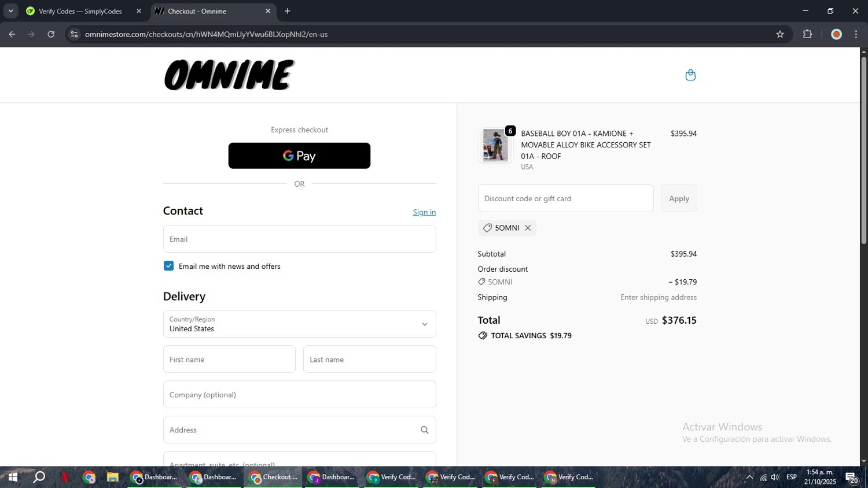This screenshot has width=868, height=488.
Task: Open Chrome three-dot menu
Action: [x=856, y=34]
